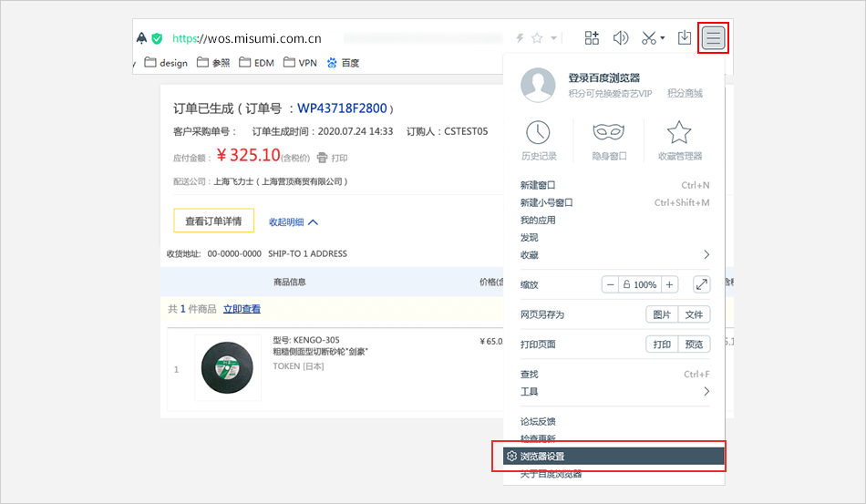Screen dimensions: 866x504
Task: Click the zoom plus button
Action: coord(670,284)
